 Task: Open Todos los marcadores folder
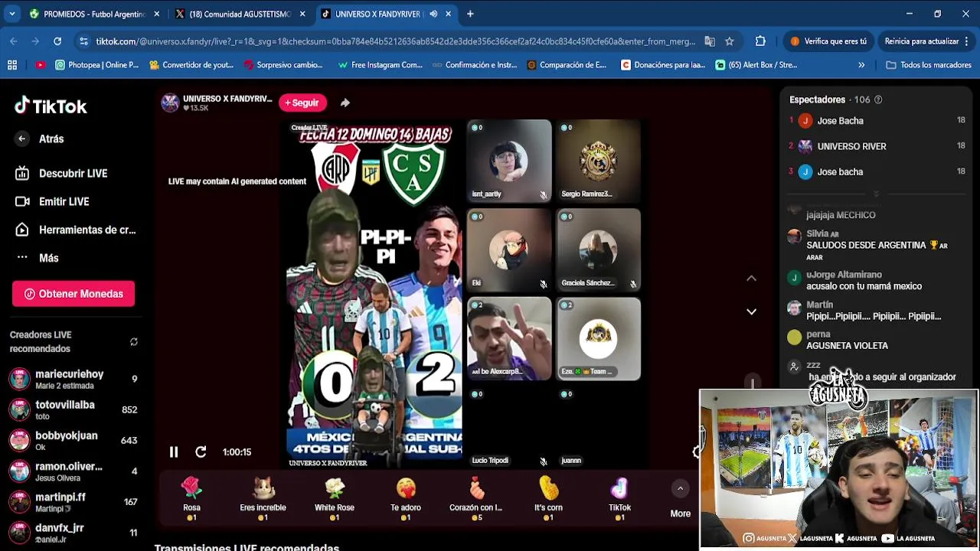click(x=928, y=65)
